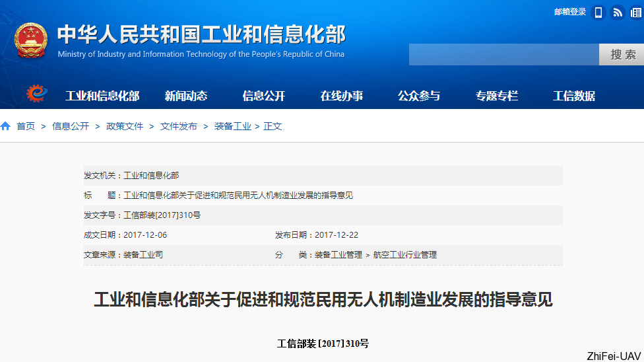Click the mobile phone version icon
The image size is (644, 362).
click(598, 13)
